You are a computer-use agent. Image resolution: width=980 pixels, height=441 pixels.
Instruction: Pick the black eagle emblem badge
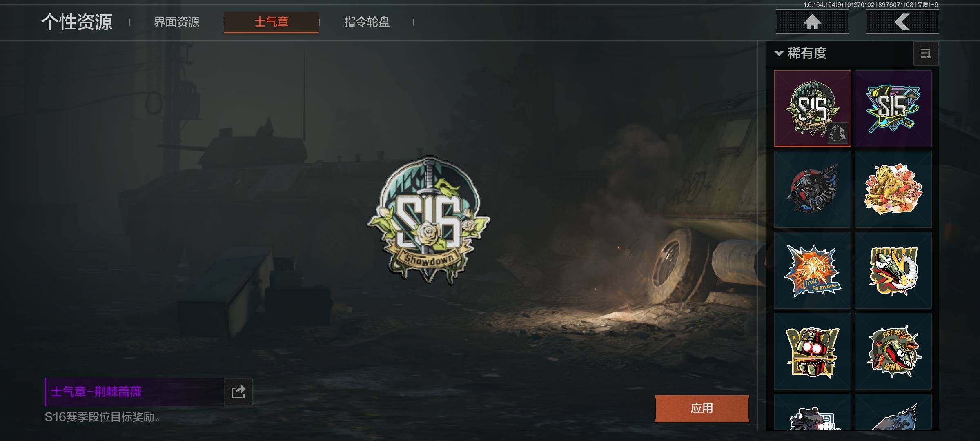[x=812, y=189]
